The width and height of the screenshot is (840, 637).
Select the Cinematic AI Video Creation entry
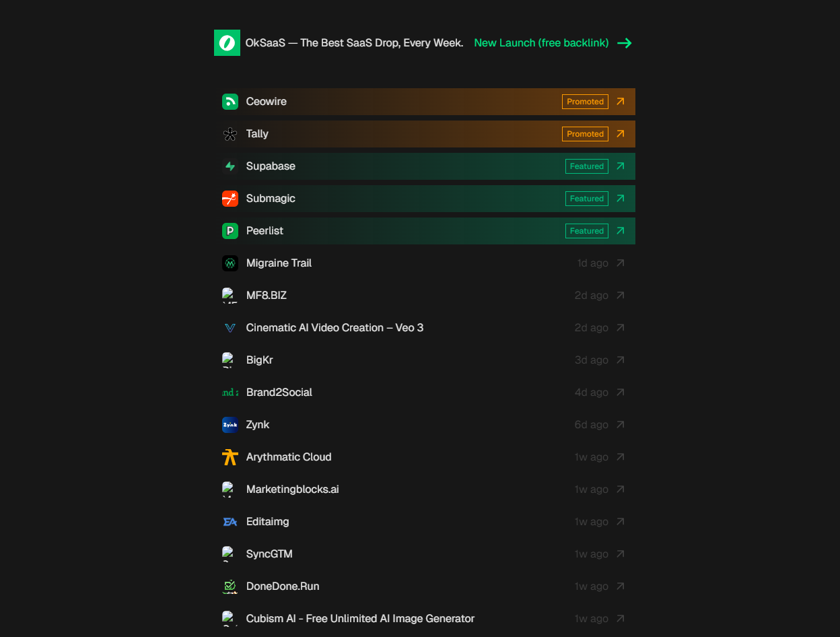click(335, 328)
